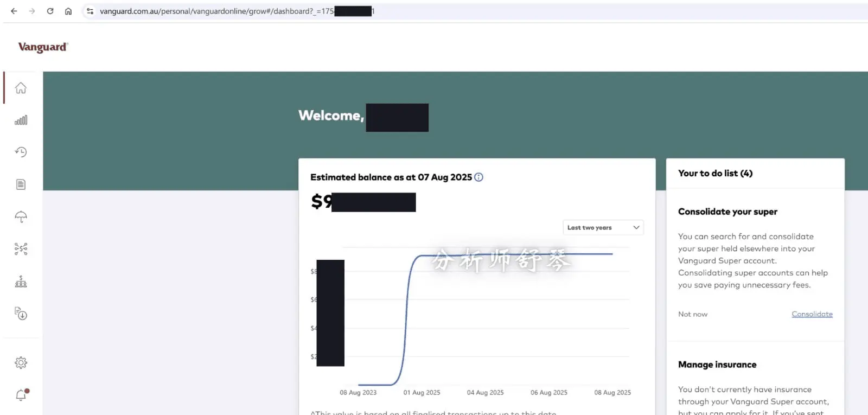Open the document download icon in the sidebar
The image size is (868, 415).
[x=21, y=314]
